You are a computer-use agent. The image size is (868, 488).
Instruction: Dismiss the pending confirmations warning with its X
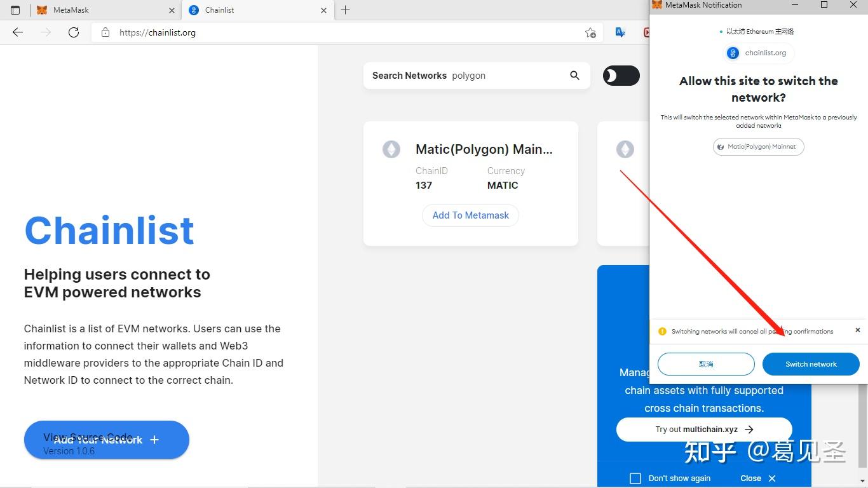pyautogui.click(x=858, y=330)
